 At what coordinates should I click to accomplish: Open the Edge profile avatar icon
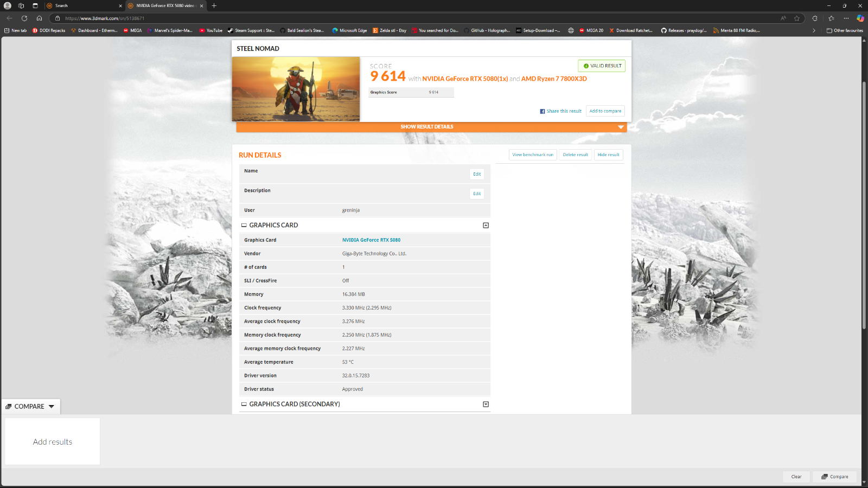8,5
